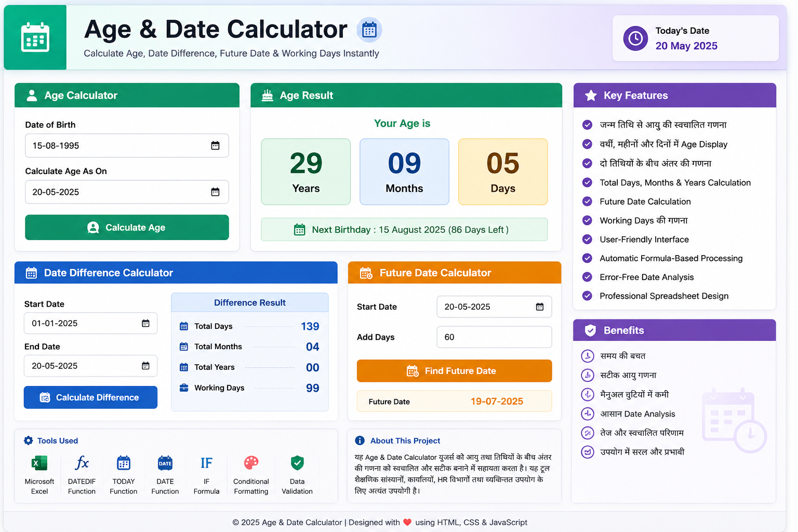798x532 pixels.
Task: Click the gear icon beside Tools Used
Action: coord(29,441)
